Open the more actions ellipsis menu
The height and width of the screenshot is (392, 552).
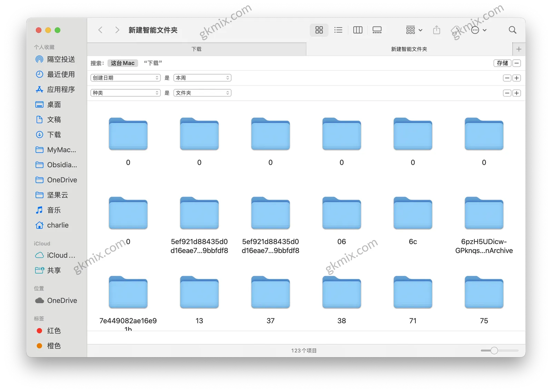479,30
